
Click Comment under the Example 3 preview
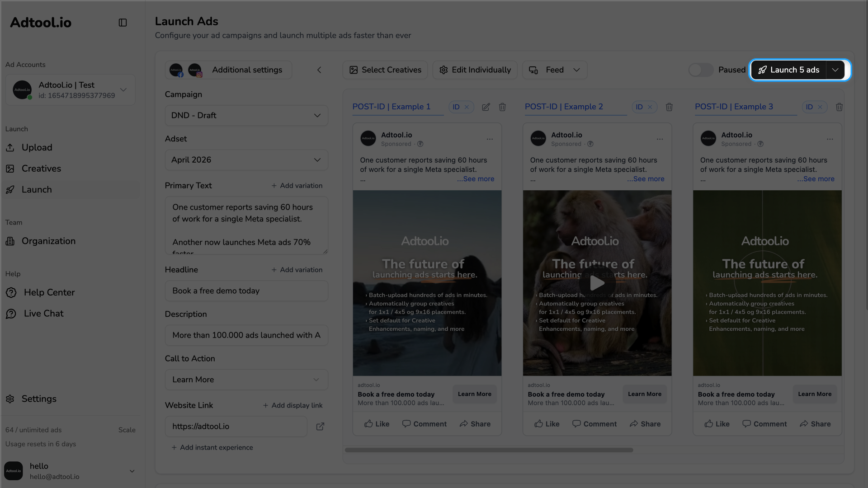(x=764, y=424)
